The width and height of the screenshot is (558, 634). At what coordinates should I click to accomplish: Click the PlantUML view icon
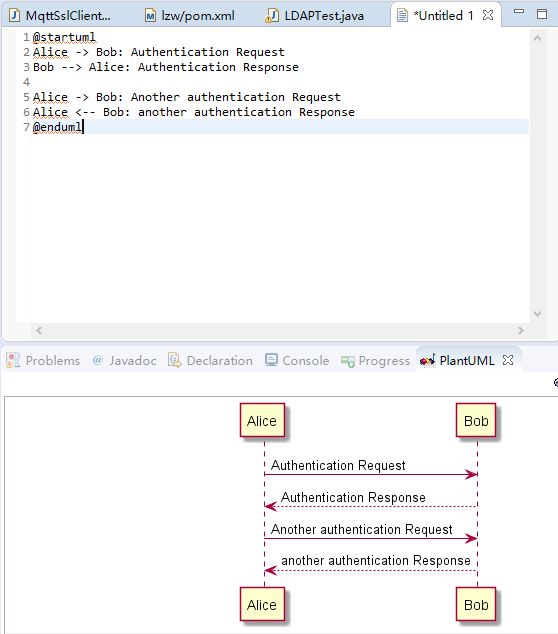click(x=427, y=360)
